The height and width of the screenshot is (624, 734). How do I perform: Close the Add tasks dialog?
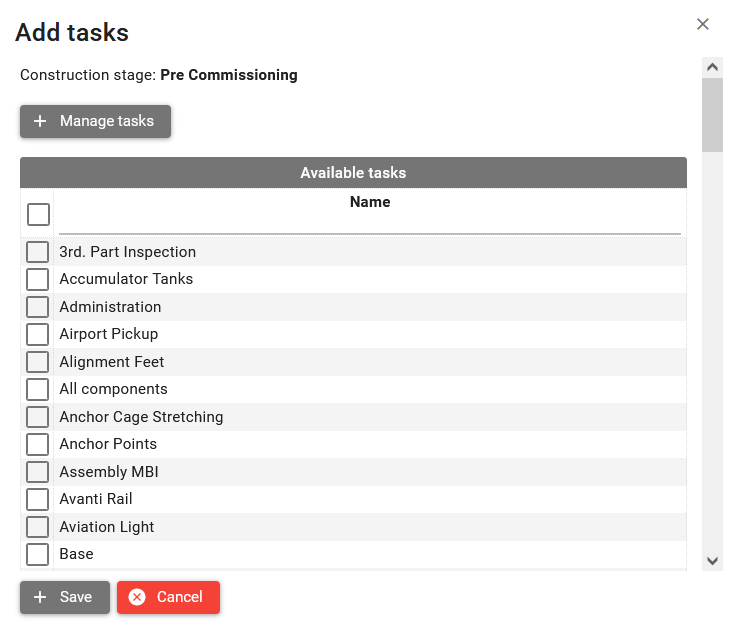[x=703, y=24]
